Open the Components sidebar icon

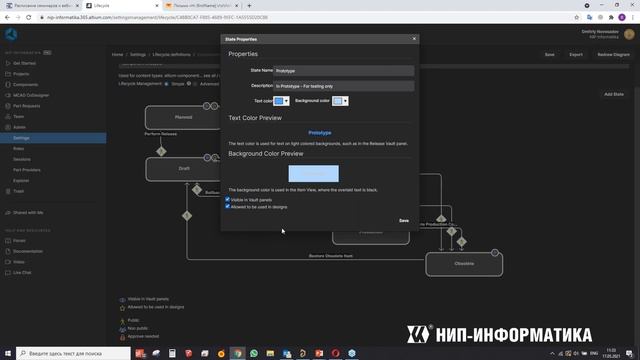pos(8,84)
